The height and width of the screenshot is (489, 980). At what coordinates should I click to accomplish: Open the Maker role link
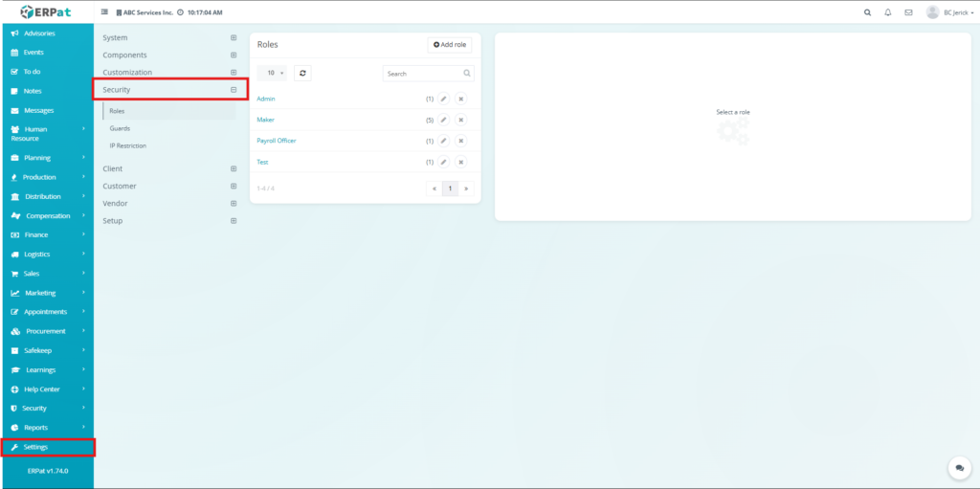click(266, 120)
